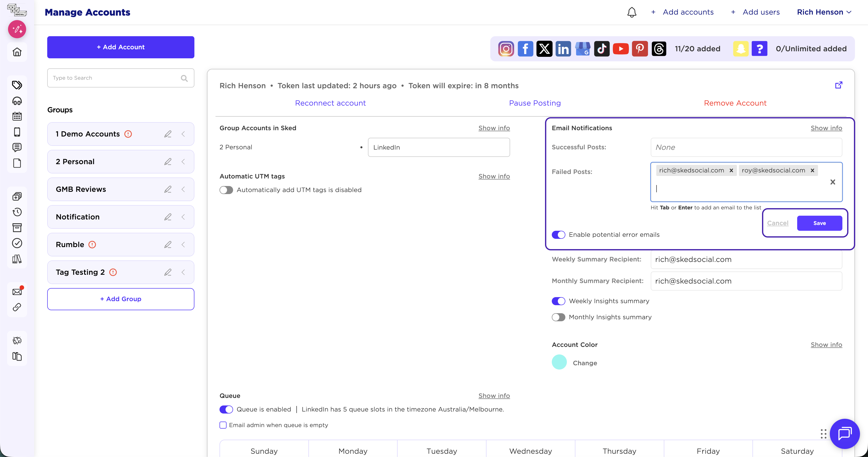Expand the Rumble group chevron
This screenshot has height=457, width=868.
(x=183, y=245)
